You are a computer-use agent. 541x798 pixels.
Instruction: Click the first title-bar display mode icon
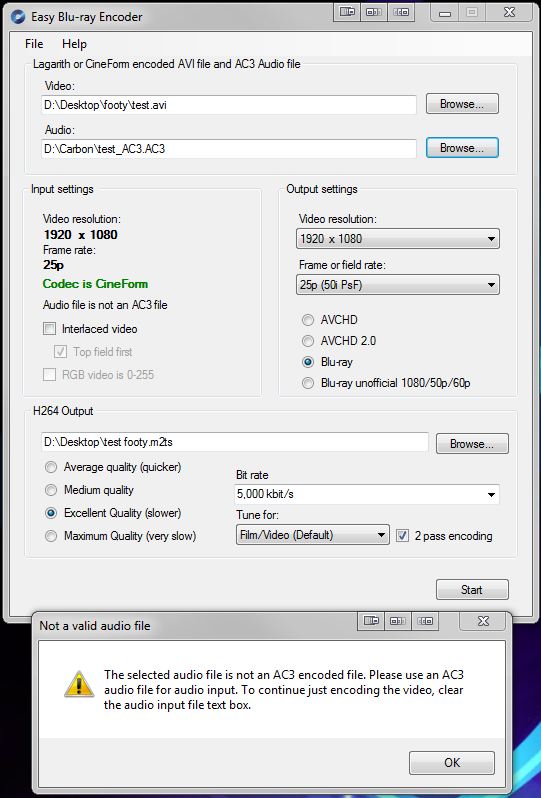(x=347, y=12)
